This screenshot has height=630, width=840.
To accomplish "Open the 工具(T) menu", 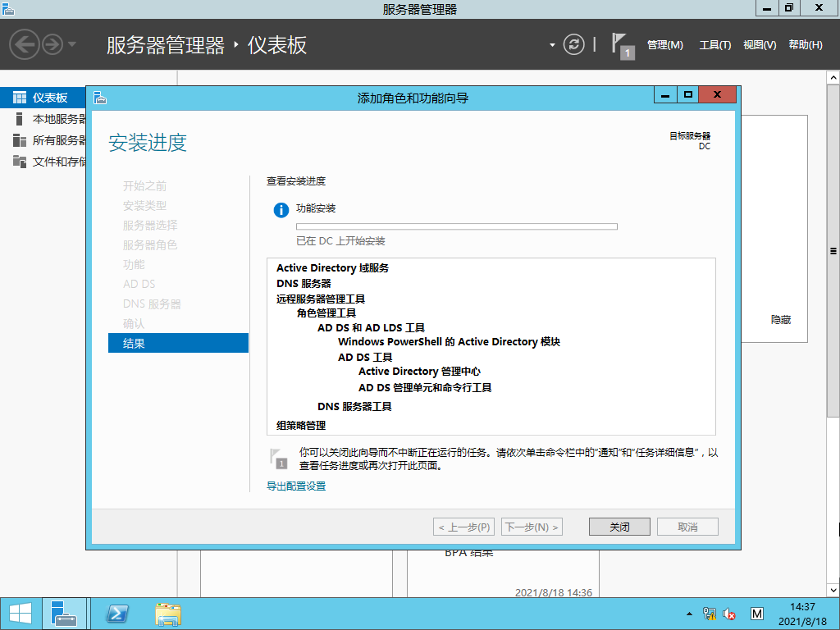I will coord(715,45).
